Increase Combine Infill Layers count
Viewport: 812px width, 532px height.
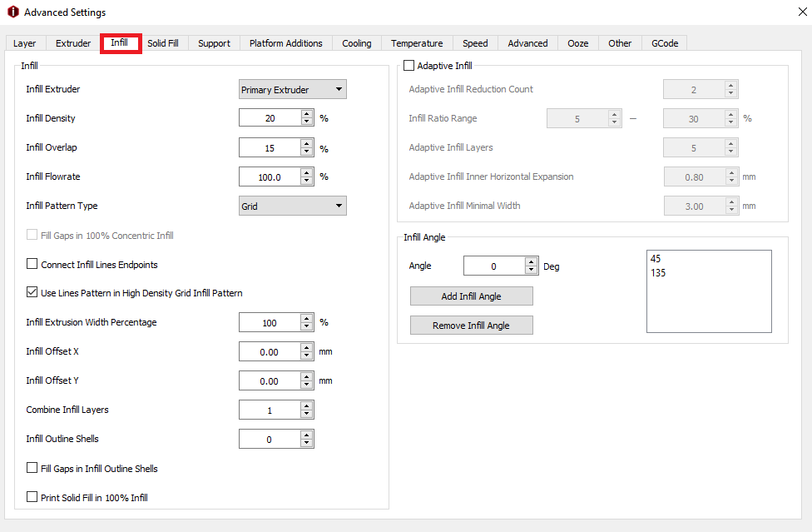pyautogui.click(x=306, y=405)
